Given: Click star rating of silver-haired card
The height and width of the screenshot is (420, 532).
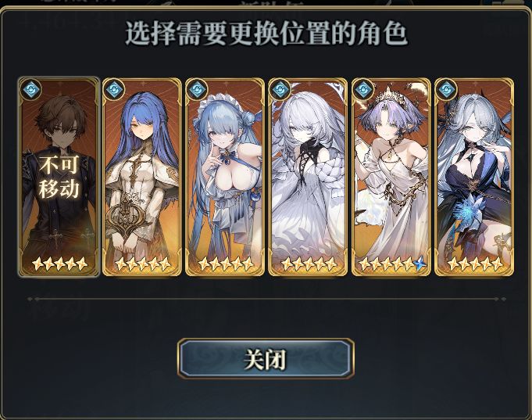Looking at the screenshot, I should (475, 264).
